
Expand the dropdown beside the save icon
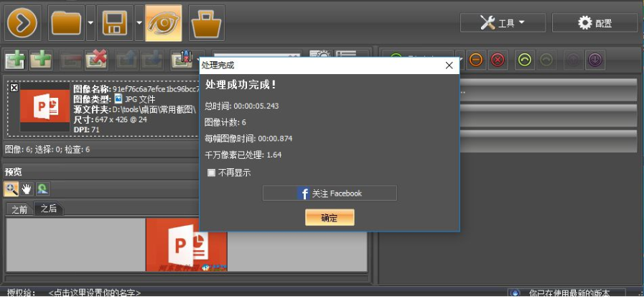139,23
